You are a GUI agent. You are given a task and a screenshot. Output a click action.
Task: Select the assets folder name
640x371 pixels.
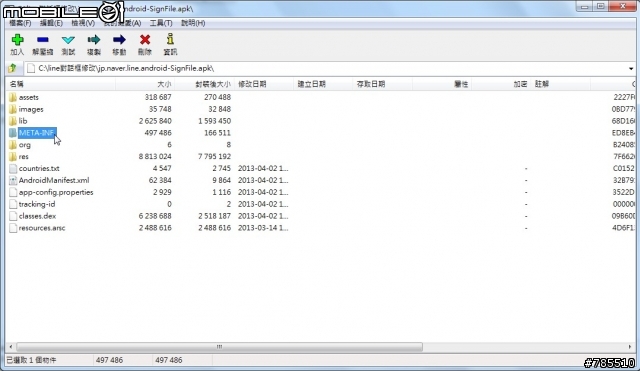click(29, 97)
